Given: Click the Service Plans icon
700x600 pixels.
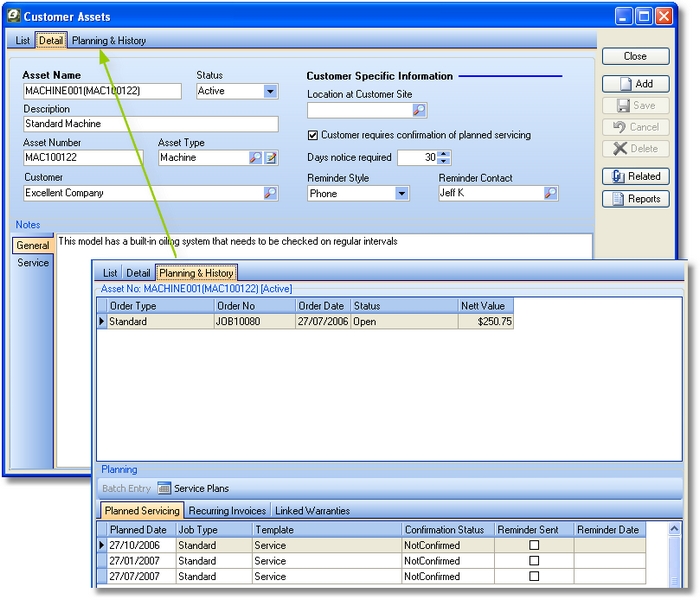Looking at the screenshot, I should [x=165, y=489].
